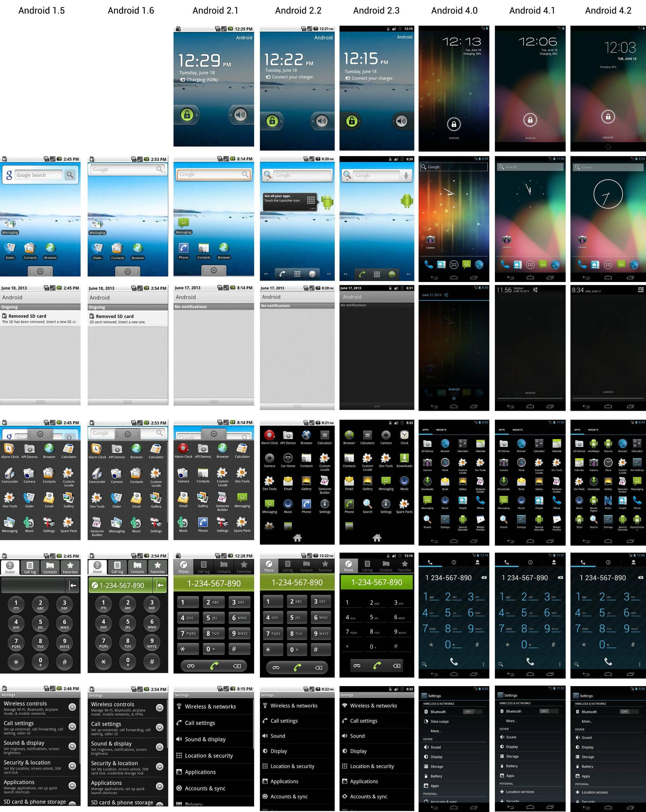This screenshot has height=812, width=646.
Task: Toggle sound on Android 2.1 lock screen
Action: [240, 114]
